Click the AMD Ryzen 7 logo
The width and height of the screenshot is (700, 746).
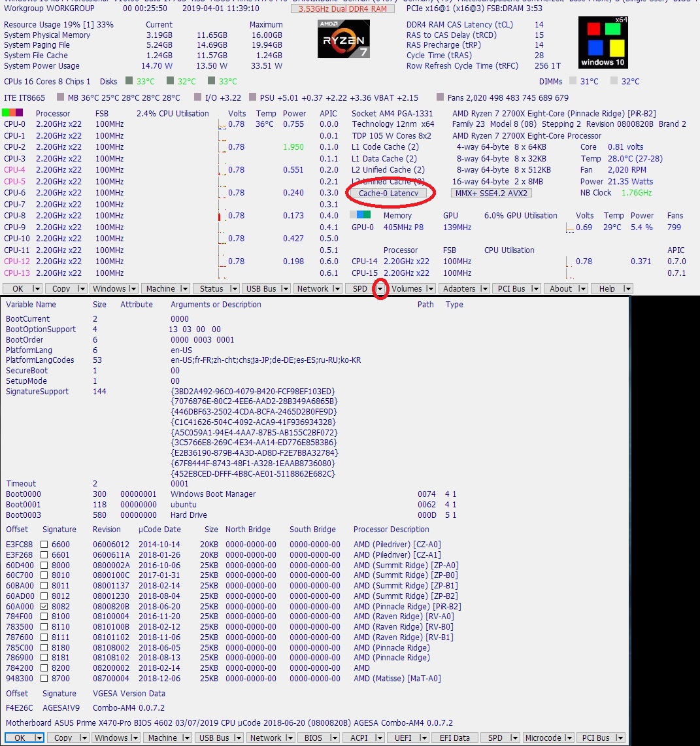343,39
